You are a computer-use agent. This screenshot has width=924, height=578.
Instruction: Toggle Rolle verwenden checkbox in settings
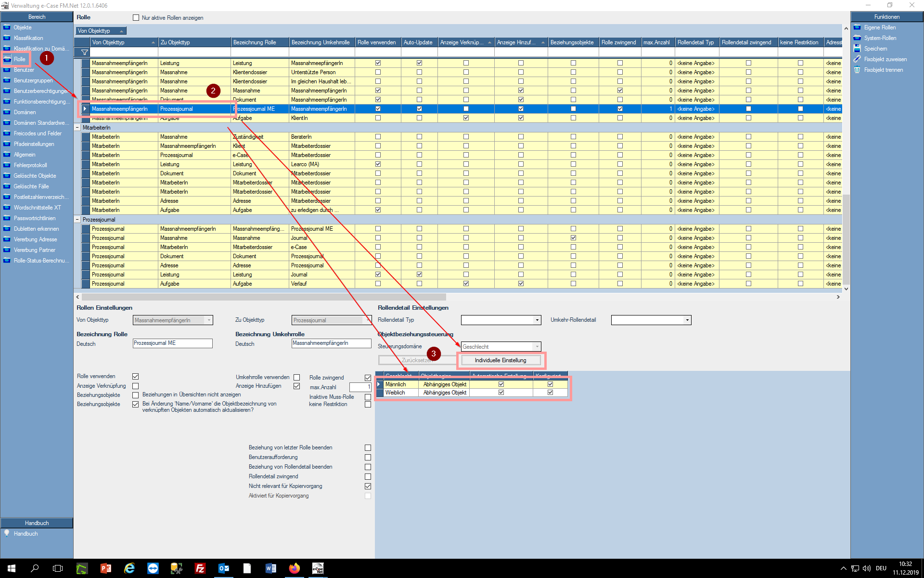[x=136, y=377]
